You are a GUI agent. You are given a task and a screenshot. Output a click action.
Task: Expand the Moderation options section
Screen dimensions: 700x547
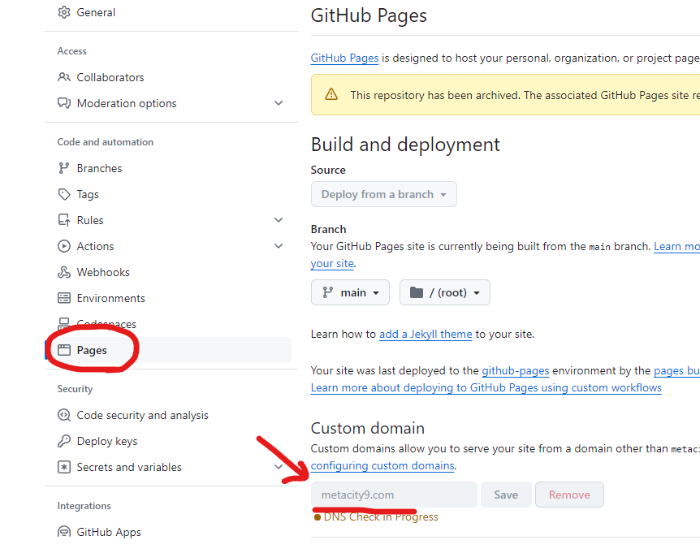[278, 103]
